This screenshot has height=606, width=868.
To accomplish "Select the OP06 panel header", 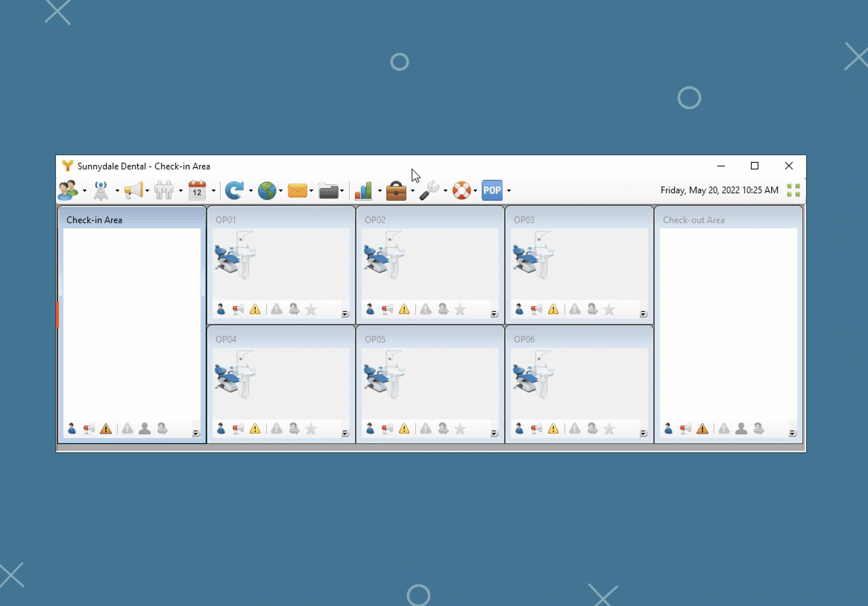I will coord(579,339).
